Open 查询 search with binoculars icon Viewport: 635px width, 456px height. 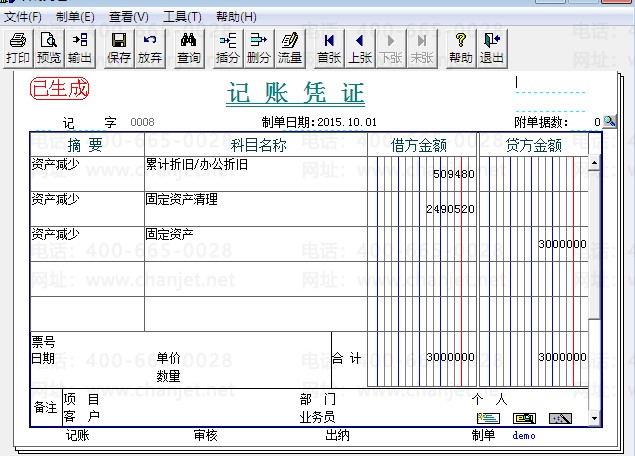189,47
